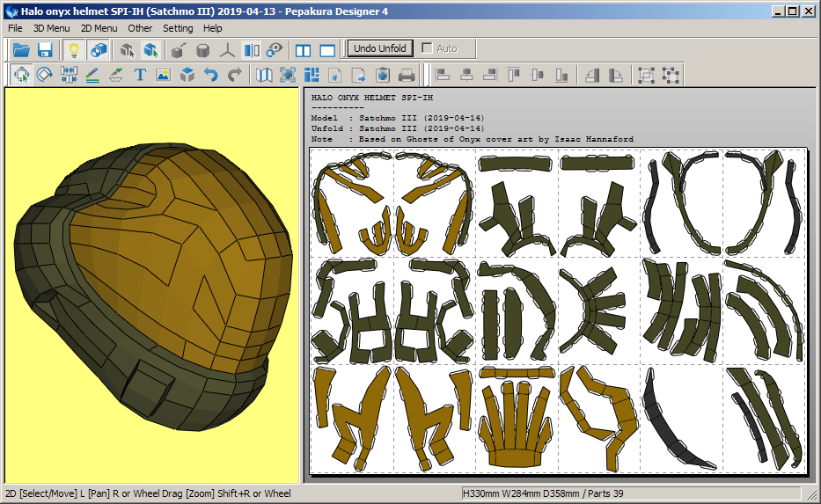Click the 'Model : Satchmo III (2019-04-14)' line

(398, 118)
